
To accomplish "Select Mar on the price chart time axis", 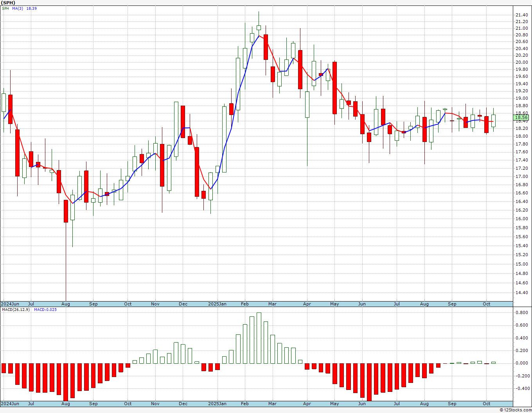I will point(272,304).
